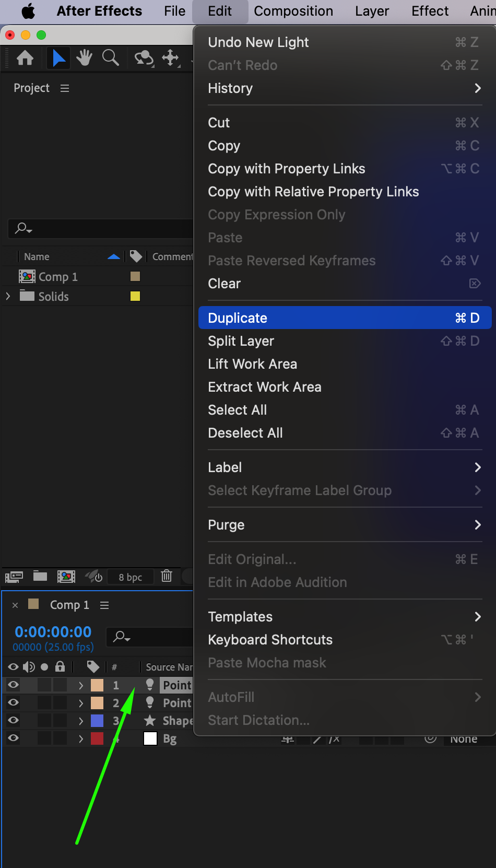Screen dimensions: 496x868
Task: Click the yellow label swatch for Solids
Action: pos(135,296)
